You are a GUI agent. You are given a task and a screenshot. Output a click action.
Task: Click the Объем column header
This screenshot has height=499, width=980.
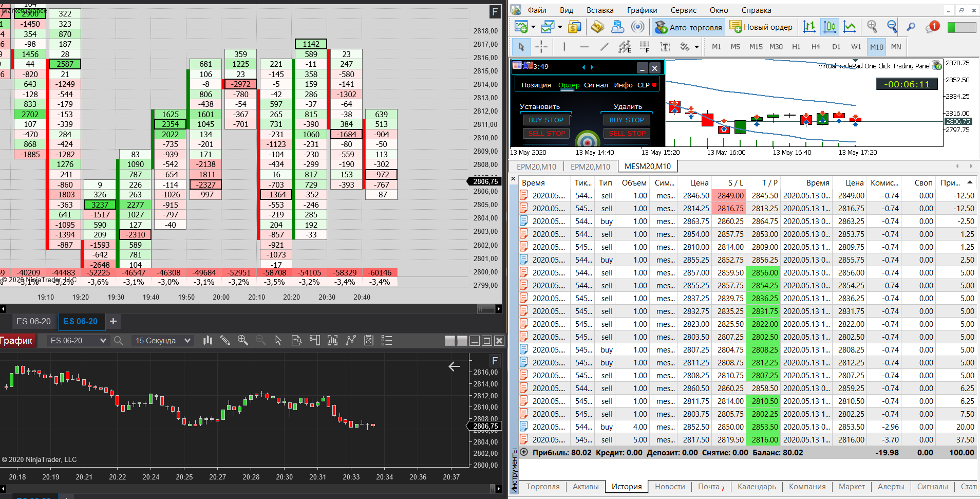pos(634,182)
